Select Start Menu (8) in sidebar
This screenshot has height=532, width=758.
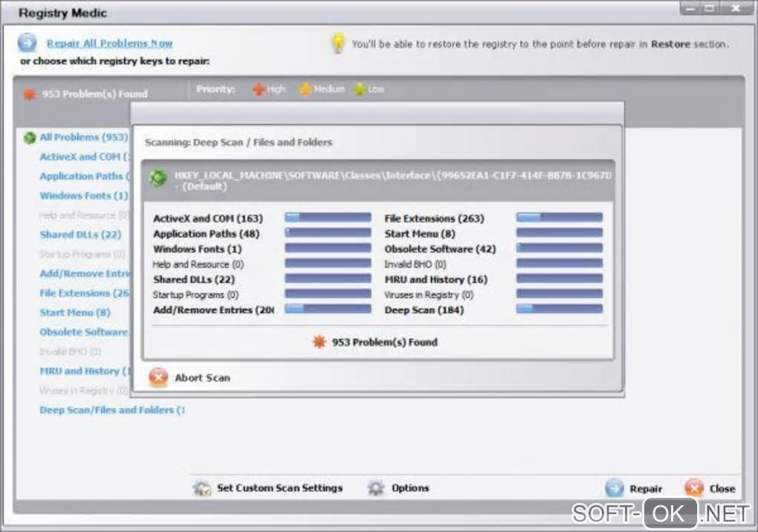75,313
